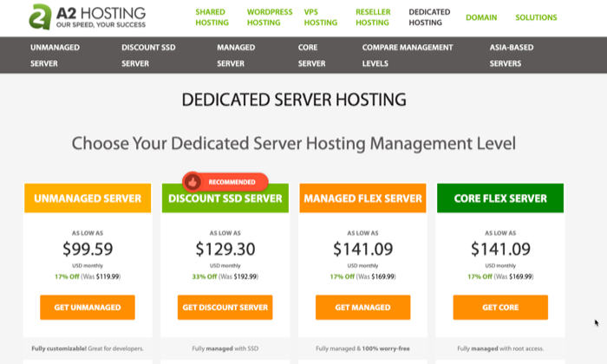Click the thumbs-up Recommended badge icon
607x364 pixels.
[193, 182]
